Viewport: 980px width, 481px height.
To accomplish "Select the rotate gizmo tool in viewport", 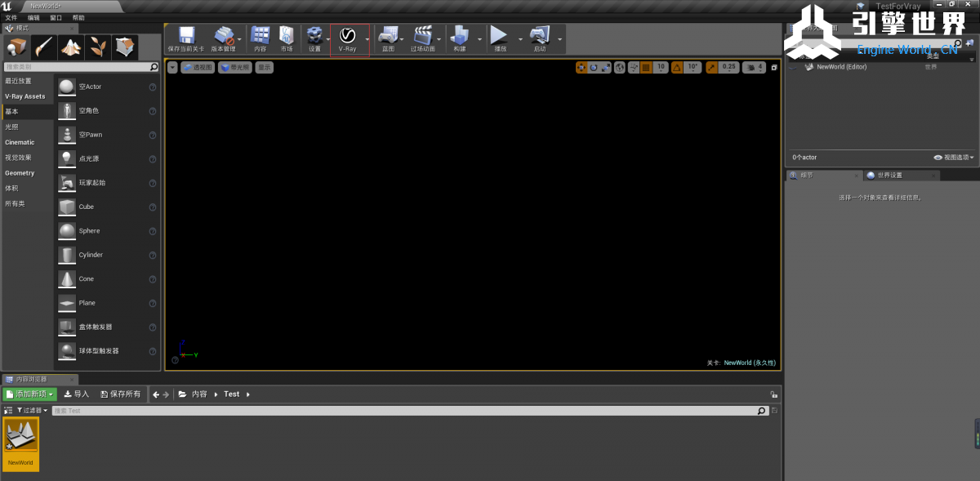I will [x=594, y=67].
